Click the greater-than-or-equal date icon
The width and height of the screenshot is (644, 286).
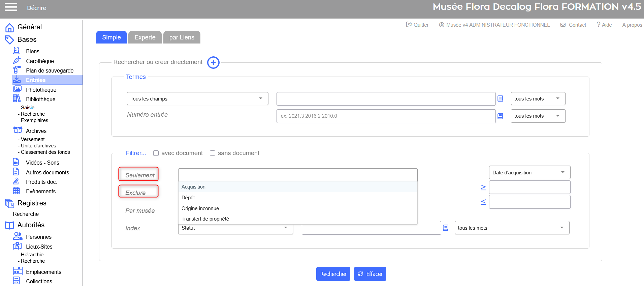[x=483, y=187]
